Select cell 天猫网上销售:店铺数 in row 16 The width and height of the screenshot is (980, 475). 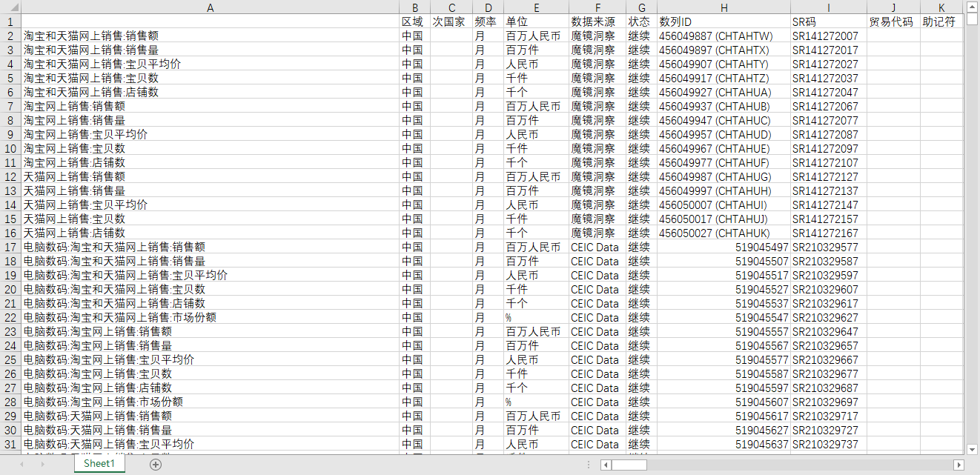210,233
